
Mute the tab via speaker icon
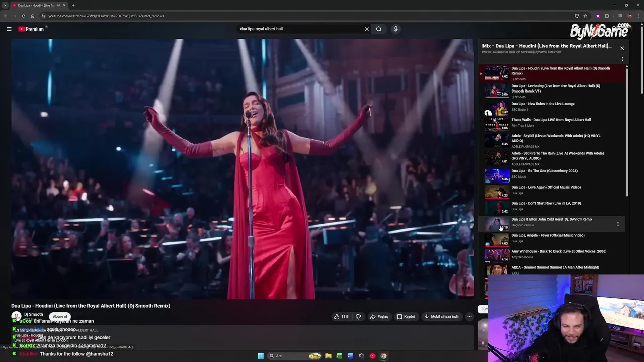pos(58,5)
